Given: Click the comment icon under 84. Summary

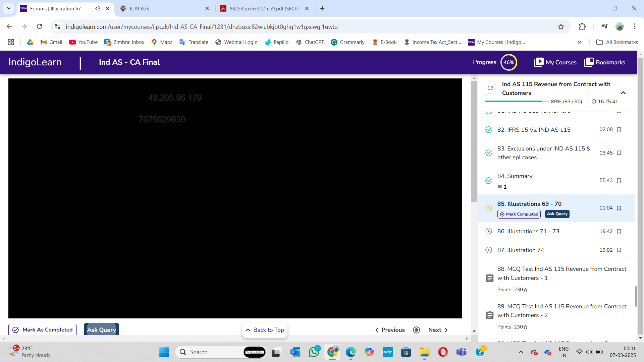Looking at the screenshot, I should tap(500, 187).
